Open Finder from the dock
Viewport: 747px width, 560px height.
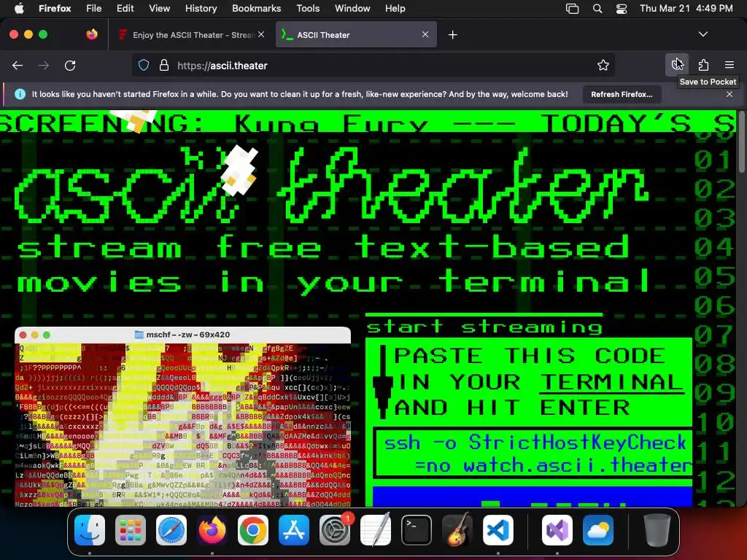pyautogui.click(x=90, y=530)
